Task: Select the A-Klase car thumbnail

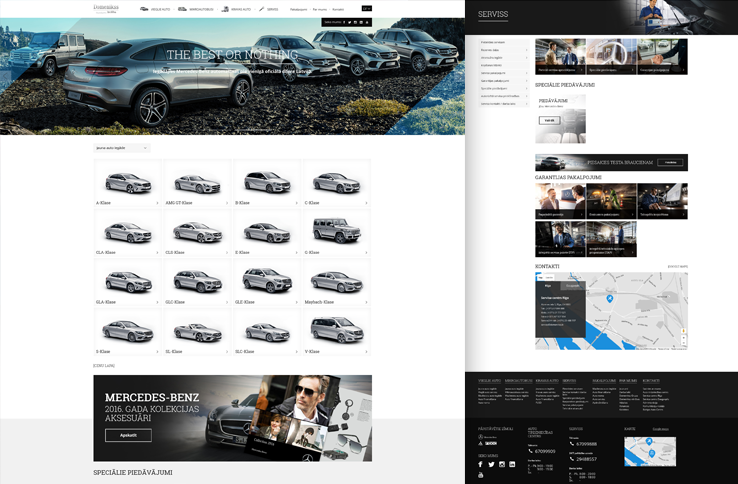Action: (128, 184)
